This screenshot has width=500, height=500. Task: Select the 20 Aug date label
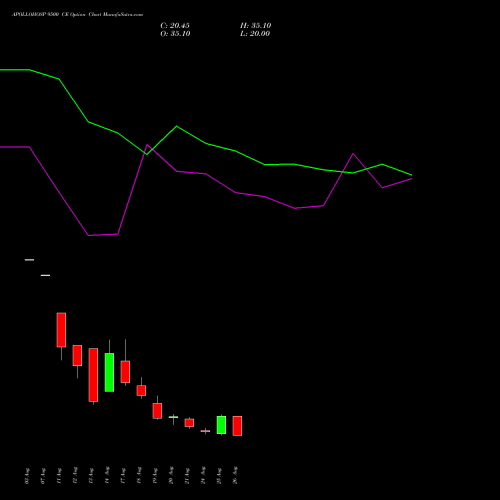pyautogui.click(x=171, y=476)
